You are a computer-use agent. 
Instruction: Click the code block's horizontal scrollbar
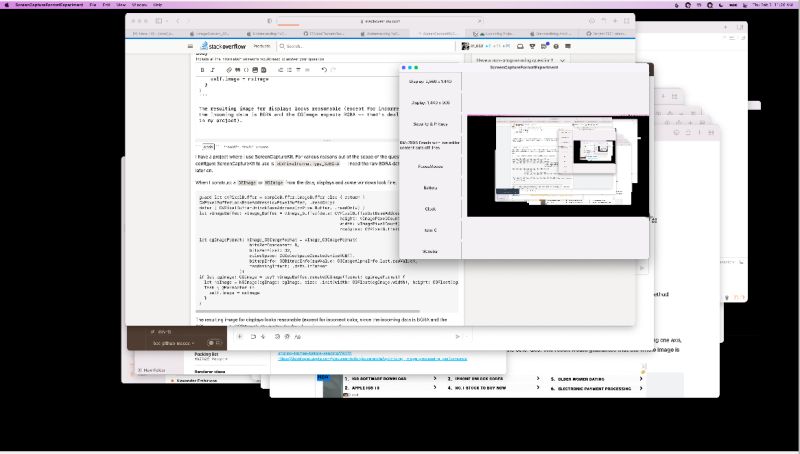coord(309,311)
